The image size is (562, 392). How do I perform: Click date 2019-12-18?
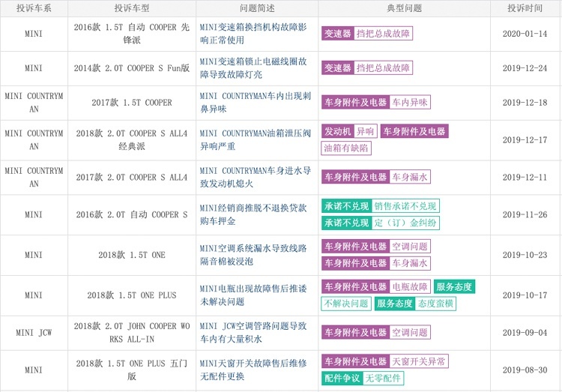coord(525,102)
